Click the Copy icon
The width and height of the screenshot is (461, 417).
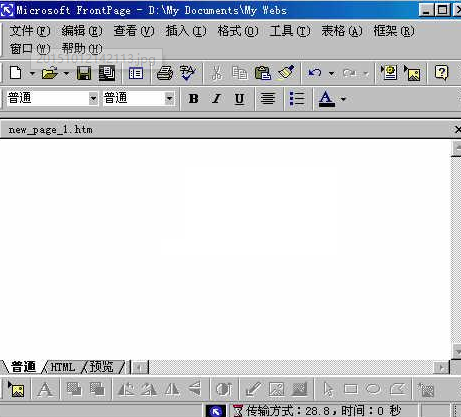pyautogui.click(x=240, y=73)
